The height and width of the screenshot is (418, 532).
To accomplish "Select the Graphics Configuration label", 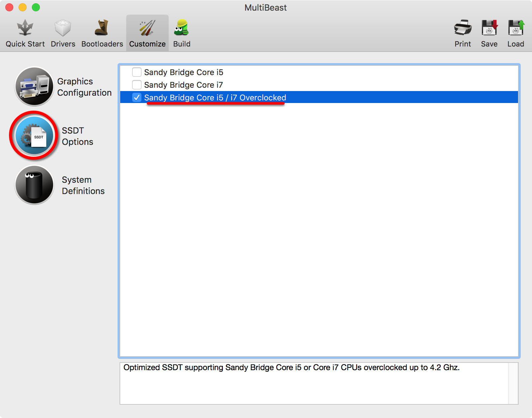I will click(x=84, y=87).
